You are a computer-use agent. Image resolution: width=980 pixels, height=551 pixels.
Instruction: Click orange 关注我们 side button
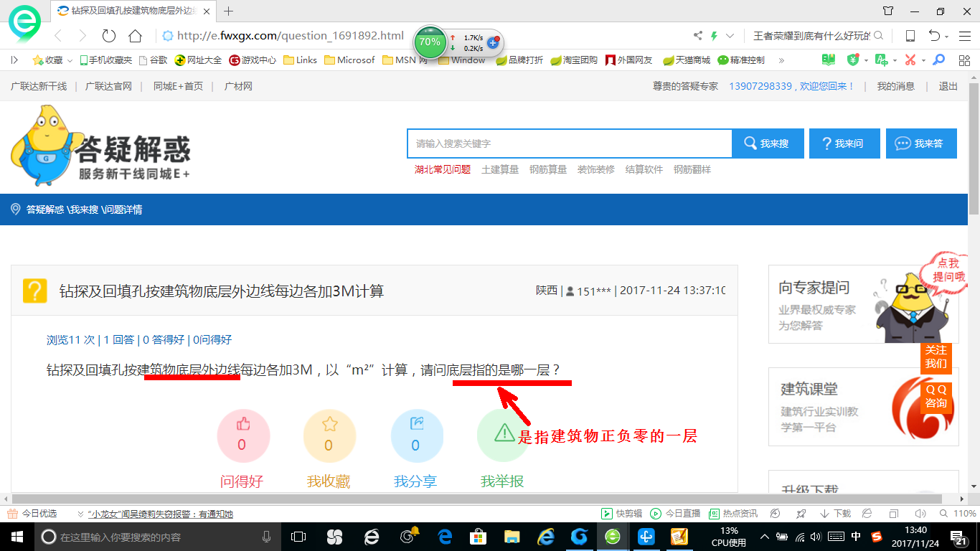(936, 357)
